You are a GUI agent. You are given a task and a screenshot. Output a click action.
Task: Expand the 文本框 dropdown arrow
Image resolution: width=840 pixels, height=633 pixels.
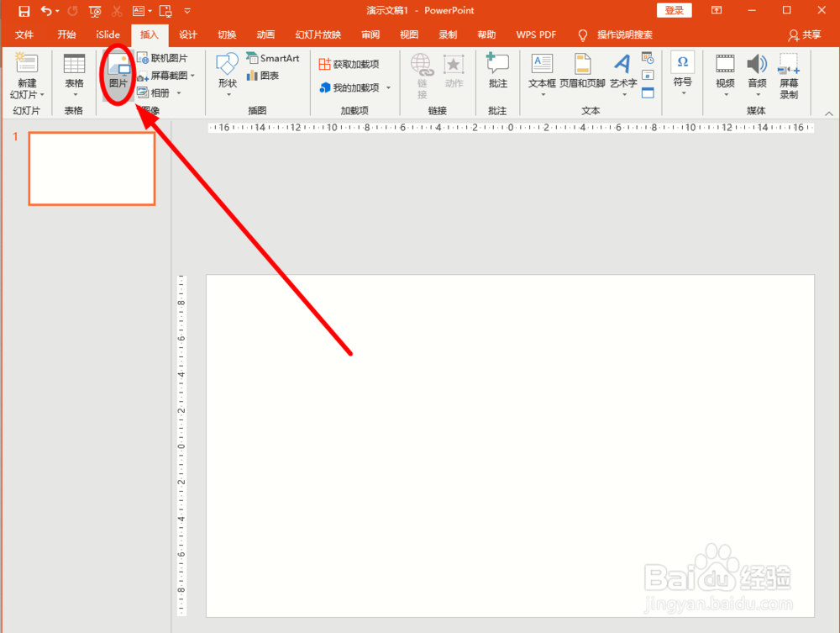[x=543, y=95]
